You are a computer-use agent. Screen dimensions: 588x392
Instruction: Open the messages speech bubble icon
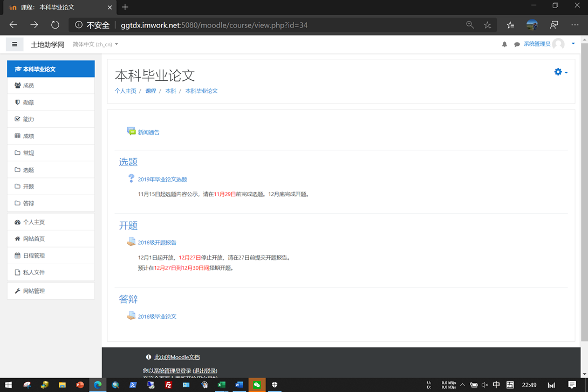(517, 44)
